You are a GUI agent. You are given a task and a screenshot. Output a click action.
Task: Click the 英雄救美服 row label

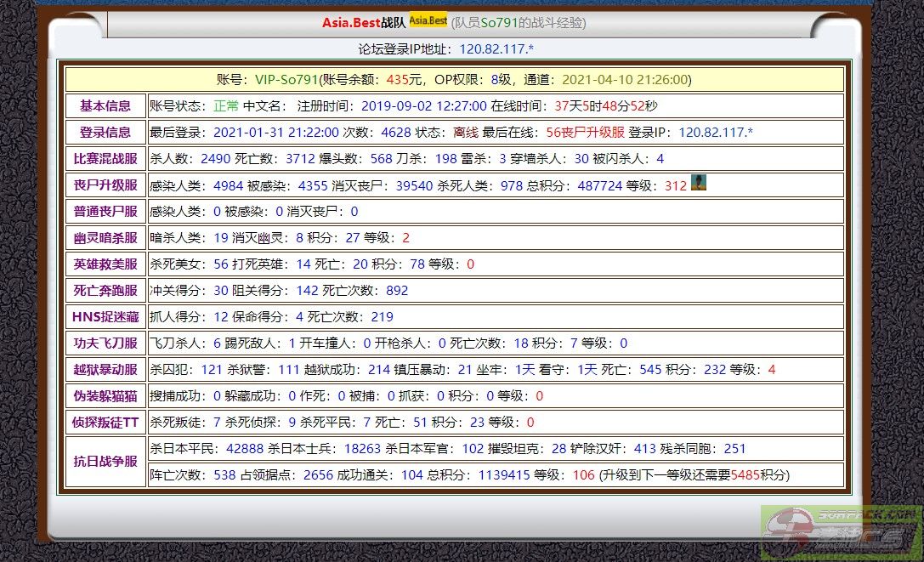(105, 264)
